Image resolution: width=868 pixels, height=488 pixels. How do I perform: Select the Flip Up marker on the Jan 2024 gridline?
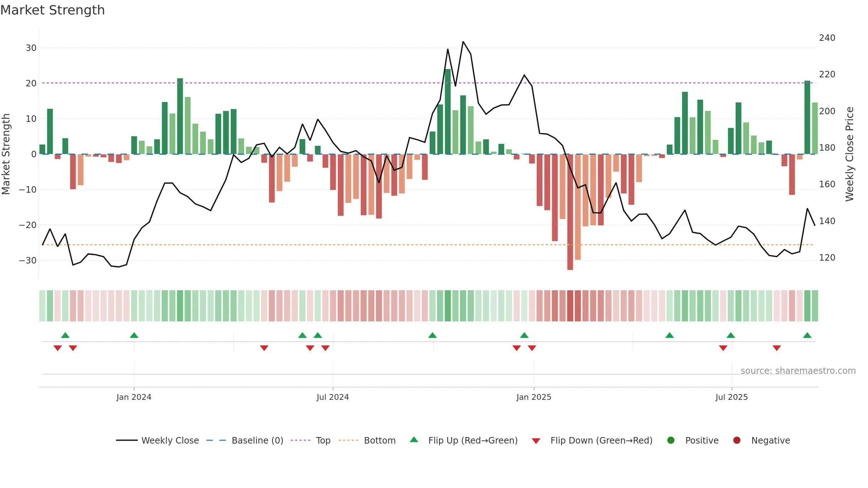(134, 335)
